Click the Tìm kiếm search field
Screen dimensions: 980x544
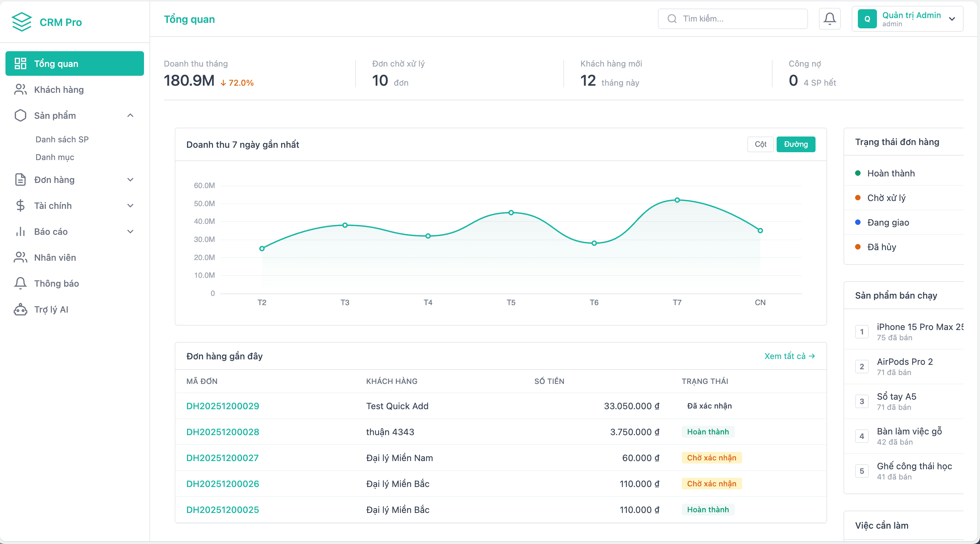tap(733, 19)
